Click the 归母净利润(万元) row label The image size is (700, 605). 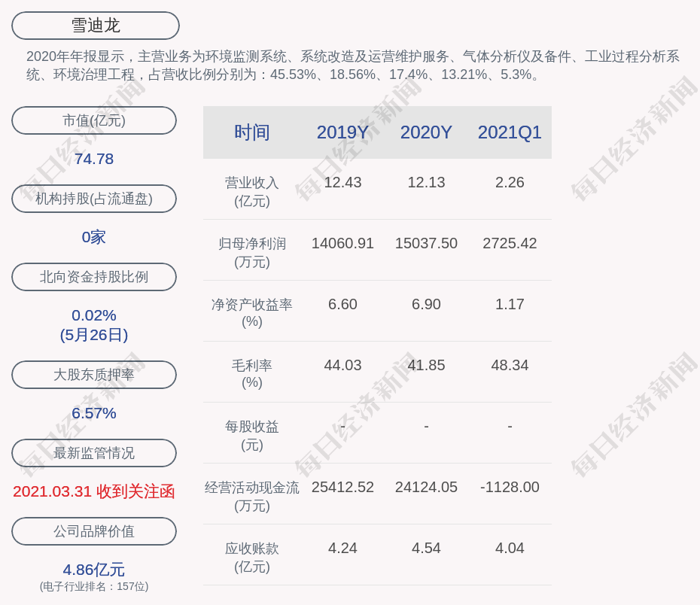pos(252,253)
